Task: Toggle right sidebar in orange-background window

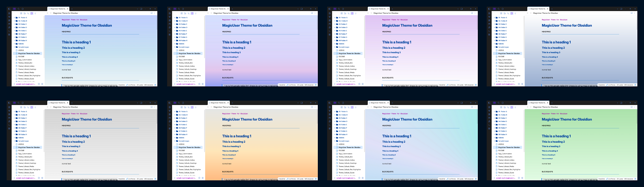Action: (301, 103)
